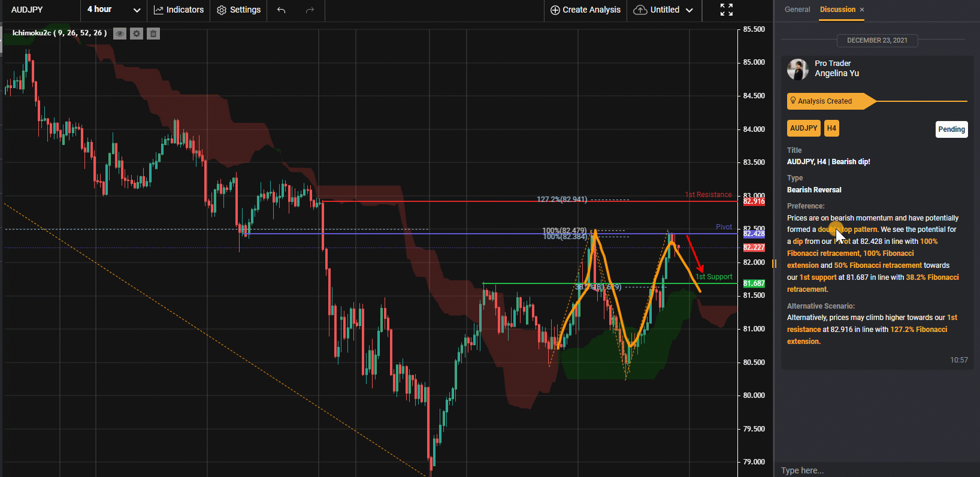
Task: Select the Discussion tab
Action: (837, 10)
